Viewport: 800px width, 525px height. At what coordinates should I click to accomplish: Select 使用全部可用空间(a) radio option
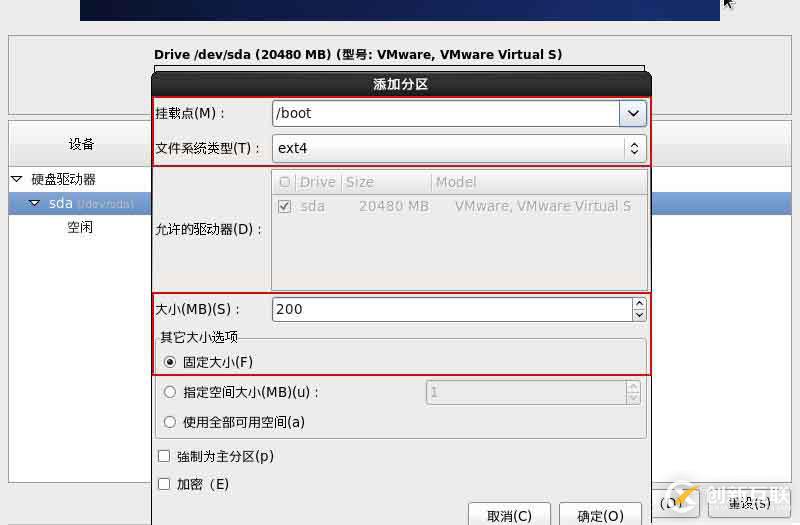170,422
